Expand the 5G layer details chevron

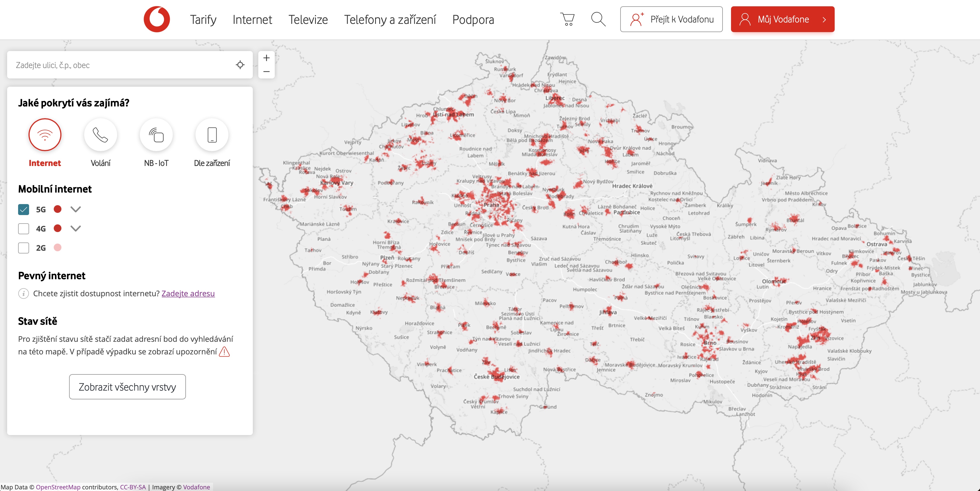point(76,209)
